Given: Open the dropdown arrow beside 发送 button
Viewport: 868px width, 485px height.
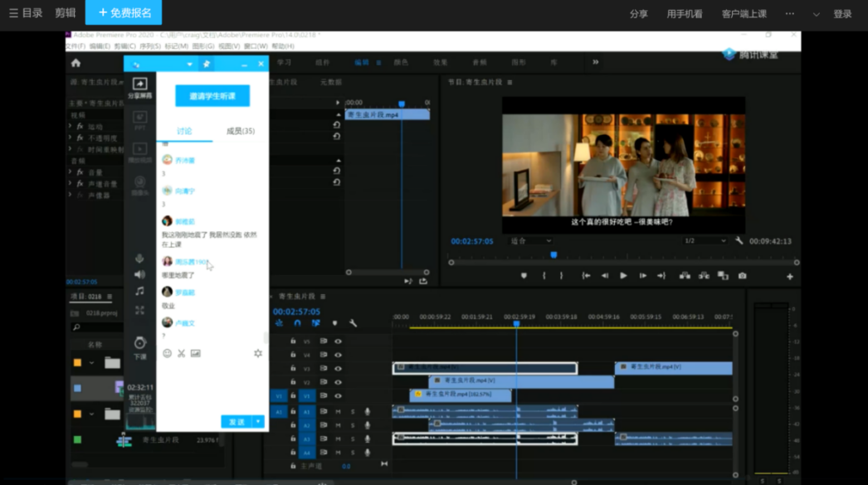Looking at the screenshot, I should click(258, 422).
